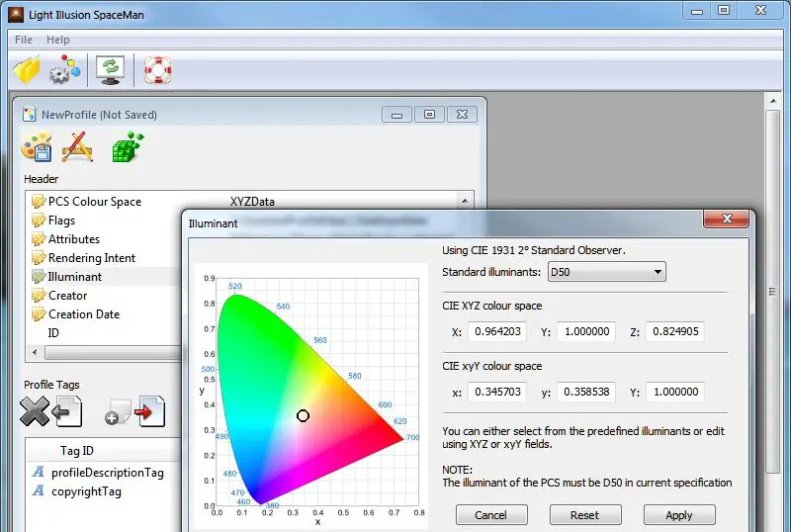Open the File menu

23,40
